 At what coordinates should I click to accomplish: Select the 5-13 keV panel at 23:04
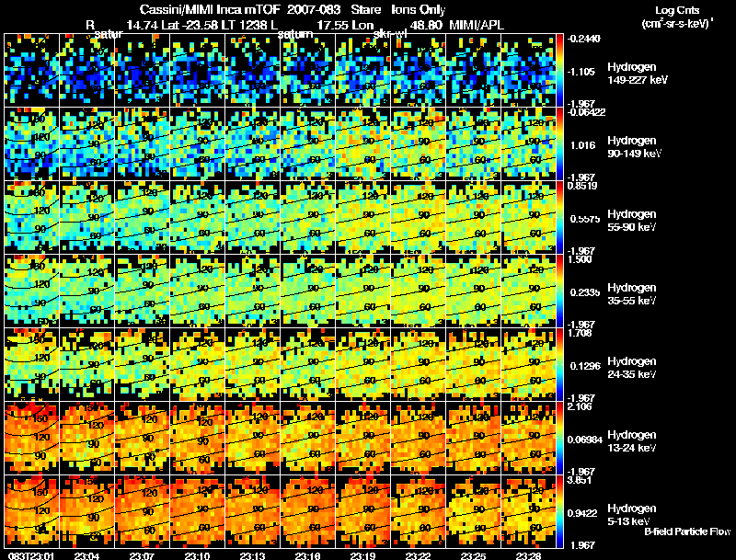pyautogui.click(x=86, y=511)
